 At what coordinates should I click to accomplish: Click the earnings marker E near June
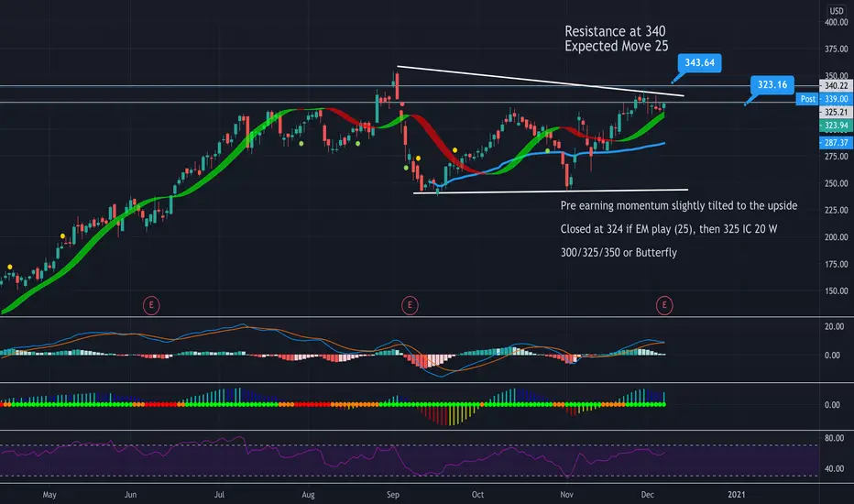click(151, 305)
